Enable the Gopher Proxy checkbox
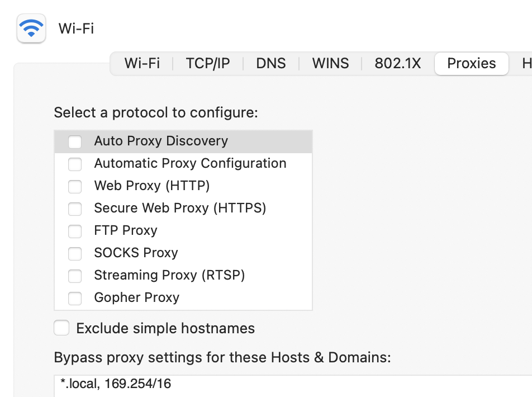This screenshot has width=532, height=397. coord(75,299)
